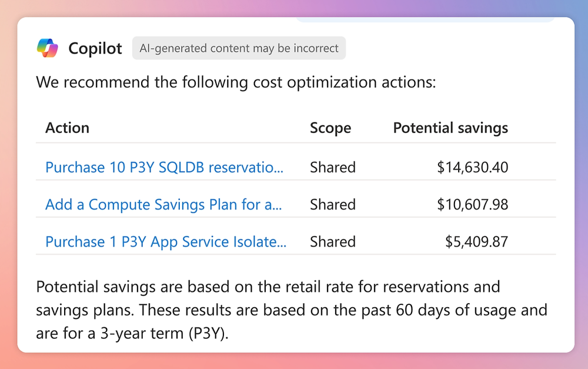
Task: Click the Copilot wordmark label
Action: 95,48
